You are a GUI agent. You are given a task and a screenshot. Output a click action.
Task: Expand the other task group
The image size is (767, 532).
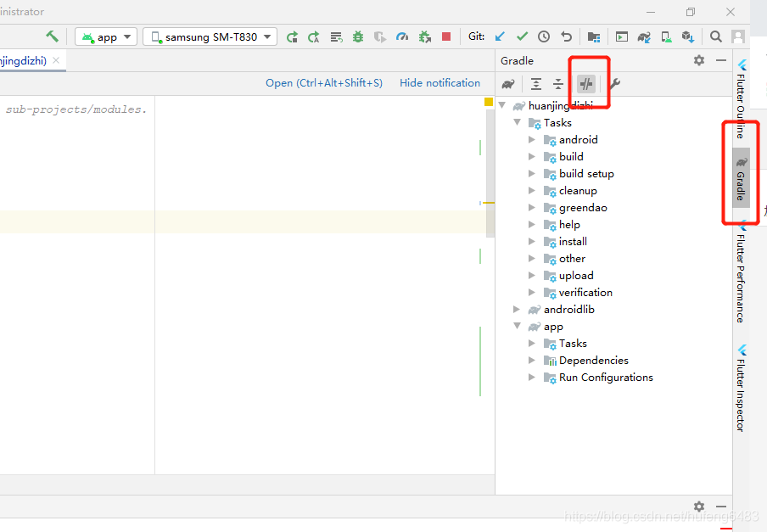532,258
